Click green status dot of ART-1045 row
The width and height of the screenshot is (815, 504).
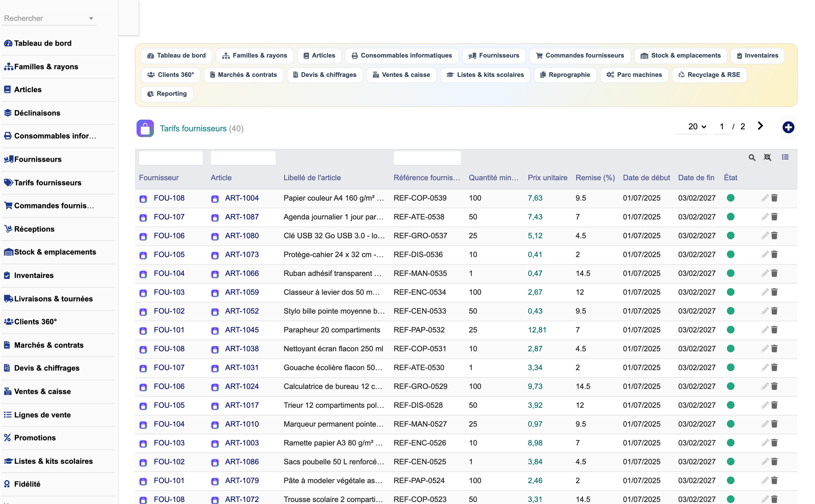click(x=730, y=330)
